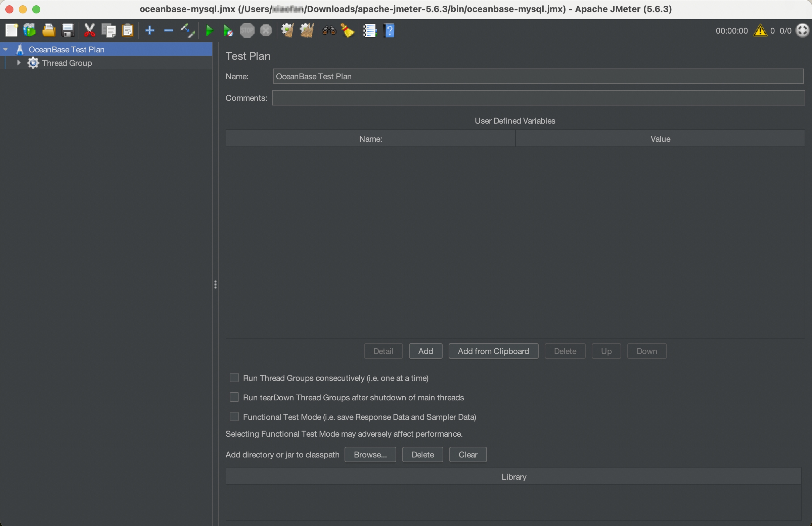Open the Templates icon in toolbar
This screenshot has height=526, width=812.
30,30
